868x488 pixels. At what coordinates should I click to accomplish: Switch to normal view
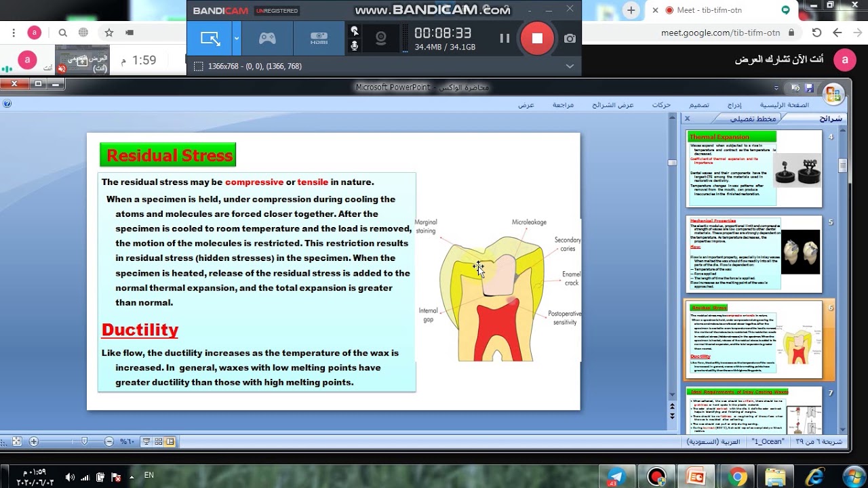pyautogui.click(x=170, y=441)
